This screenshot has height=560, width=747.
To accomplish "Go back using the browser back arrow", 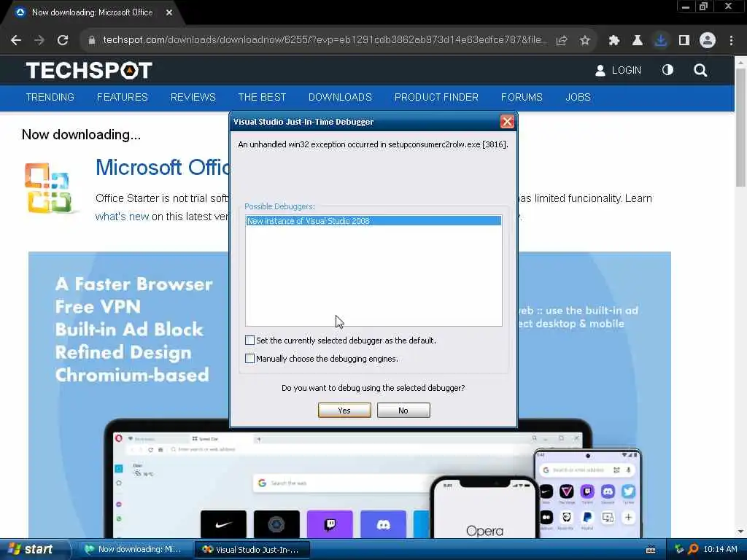I will pos(16,41).
